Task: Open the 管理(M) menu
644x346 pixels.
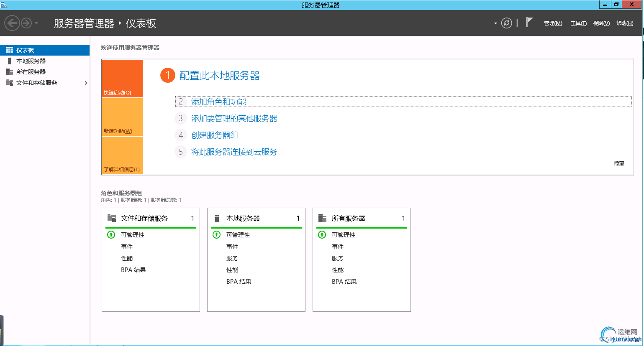Action: coord(553,23)
